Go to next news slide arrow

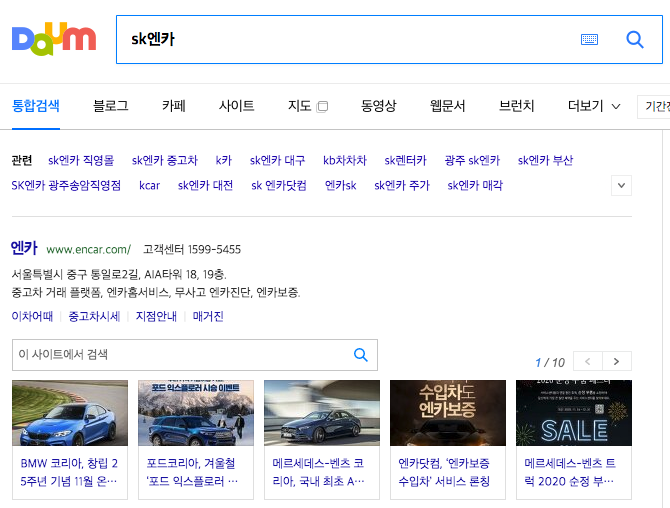617,361
